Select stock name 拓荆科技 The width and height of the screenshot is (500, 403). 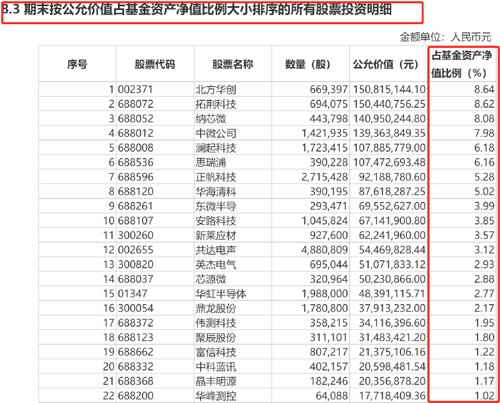[216, 104]
